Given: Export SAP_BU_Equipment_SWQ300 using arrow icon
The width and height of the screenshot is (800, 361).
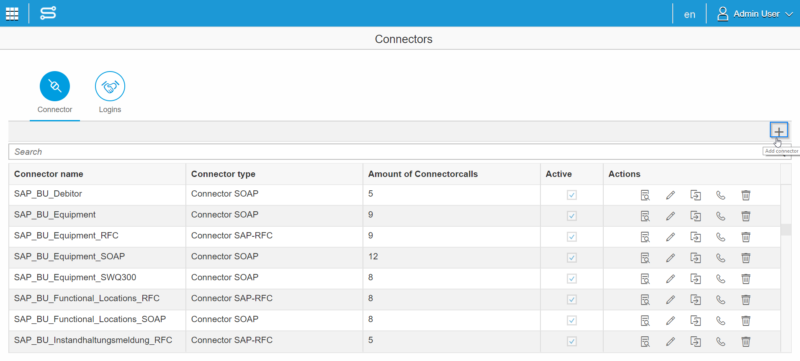Looking at the screenshot, I should click(x=695, y=279).
